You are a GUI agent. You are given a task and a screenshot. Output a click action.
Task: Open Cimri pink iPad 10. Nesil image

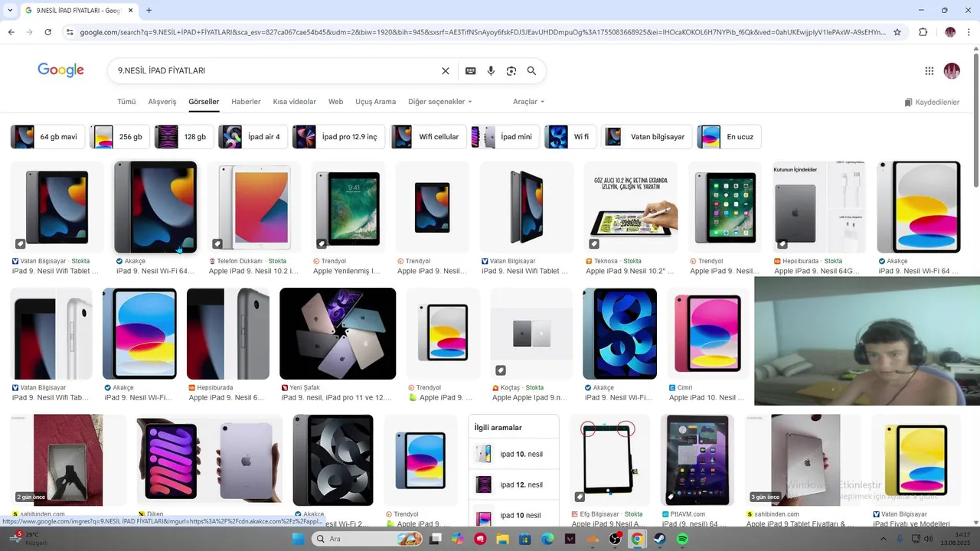(x=708, y=334)
